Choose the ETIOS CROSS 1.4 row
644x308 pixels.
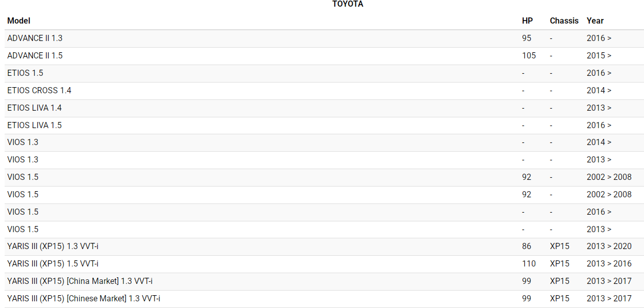click(39, 91)
